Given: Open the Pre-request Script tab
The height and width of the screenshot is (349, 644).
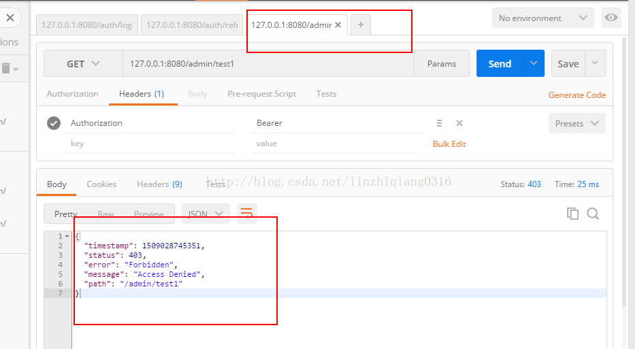Looking at the screenshot, I should [262, 94].
